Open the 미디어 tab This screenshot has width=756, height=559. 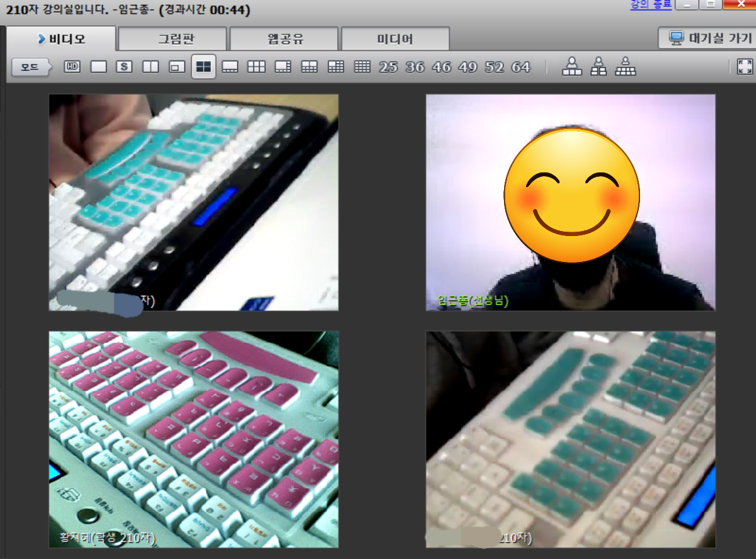[x=395, y=39]
